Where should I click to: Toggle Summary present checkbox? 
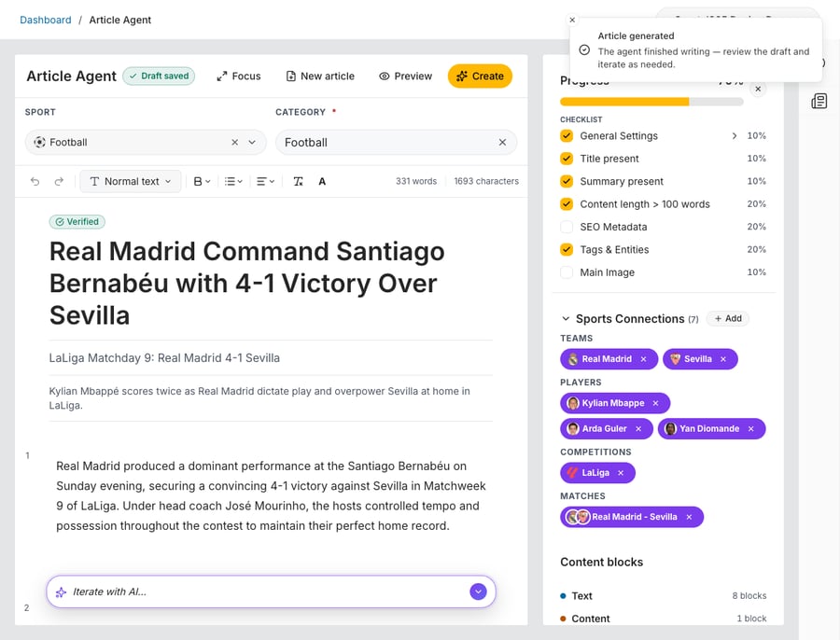(x=567, y=182)
